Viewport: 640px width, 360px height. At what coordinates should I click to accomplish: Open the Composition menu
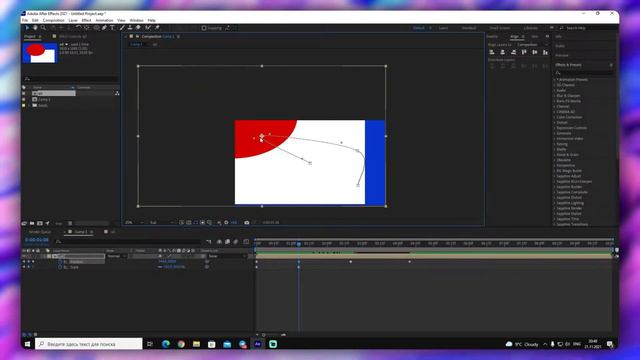pos(53,20)
